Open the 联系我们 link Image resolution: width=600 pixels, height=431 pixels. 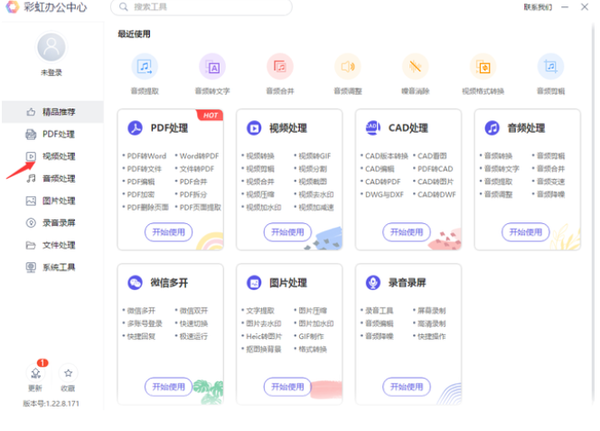(536, 8)
